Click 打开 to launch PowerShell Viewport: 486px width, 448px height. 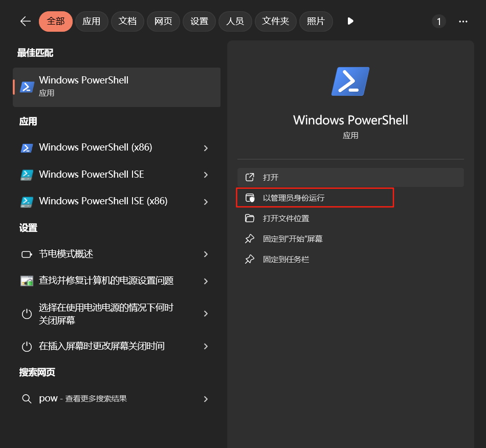coord(350,178)
